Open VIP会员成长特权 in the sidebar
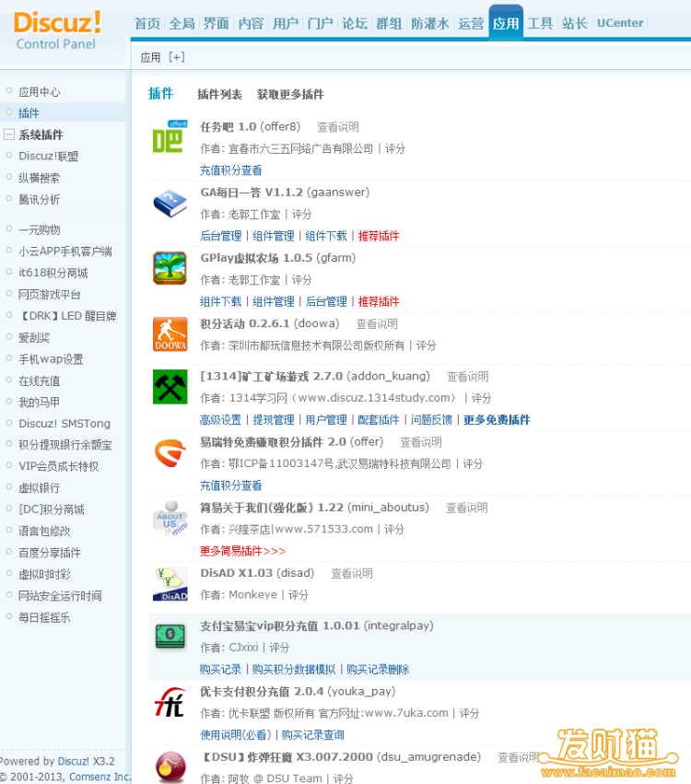Screen dimensions: 691x784 pos(58,466)
